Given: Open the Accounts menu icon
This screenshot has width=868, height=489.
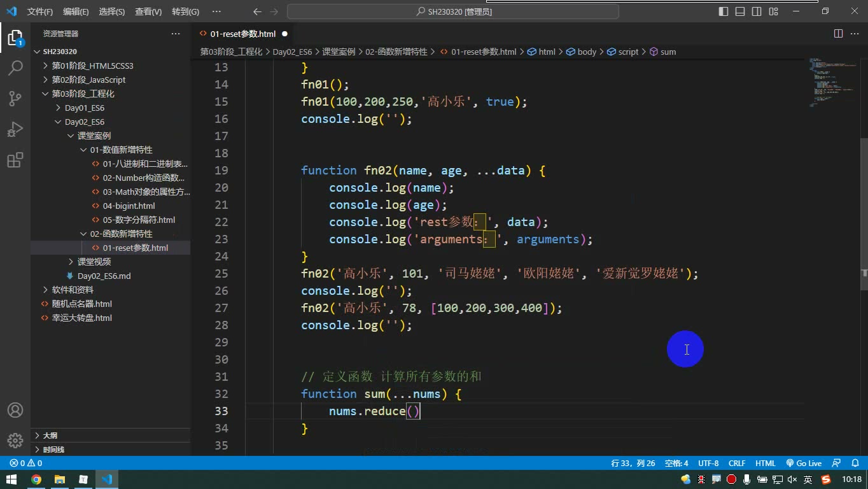Looking at the screenshot, I should click(x=15, y=410).
